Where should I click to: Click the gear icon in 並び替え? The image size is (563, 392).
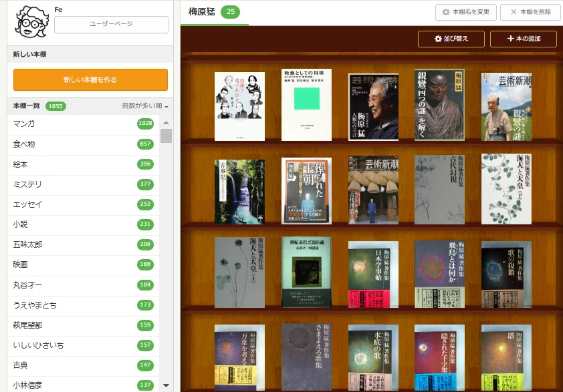point(438,39)
